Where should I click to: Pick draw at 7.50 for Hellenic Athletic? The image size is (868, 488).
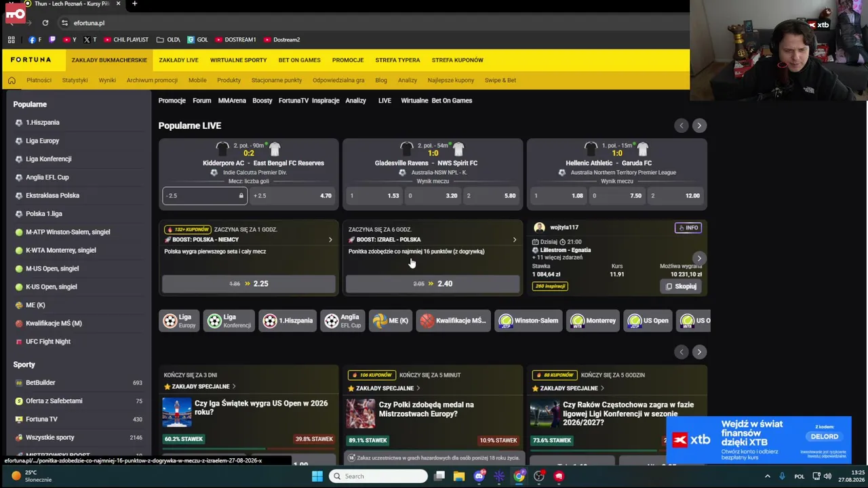click(x=617, y=196)
